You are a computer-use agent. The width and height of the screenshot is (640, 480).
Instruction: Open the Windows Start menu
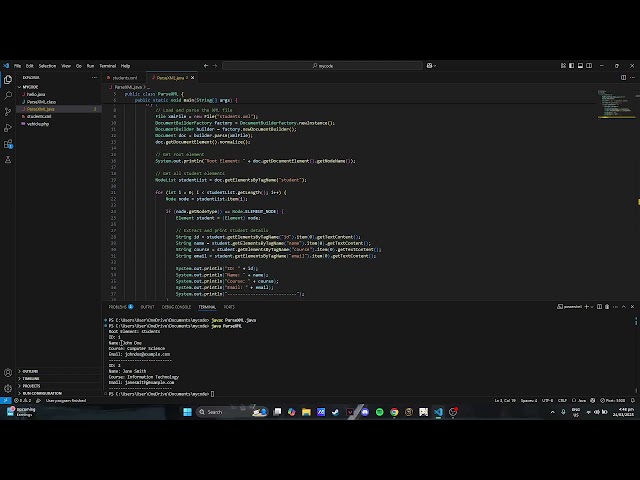click(187, 412)
